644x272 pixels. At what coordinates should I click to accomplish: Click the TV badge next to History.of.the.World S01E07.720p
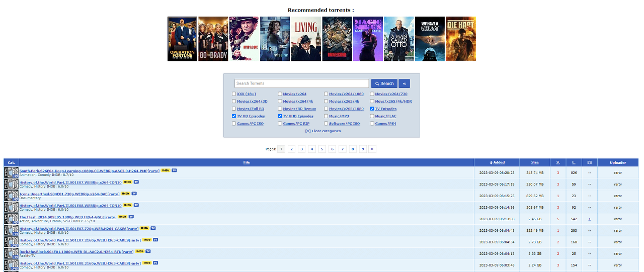(153, 228)
